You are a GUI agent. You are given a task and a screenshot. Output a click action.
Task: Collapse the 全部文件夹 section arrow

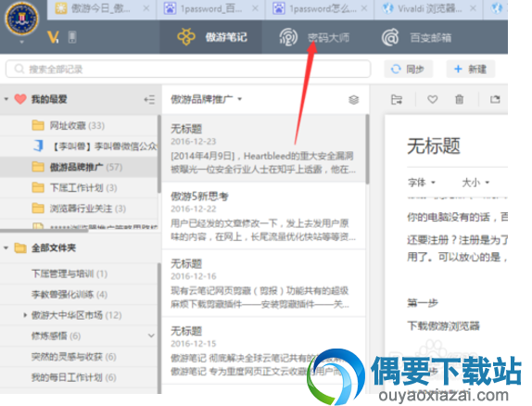tap(6, 247)
